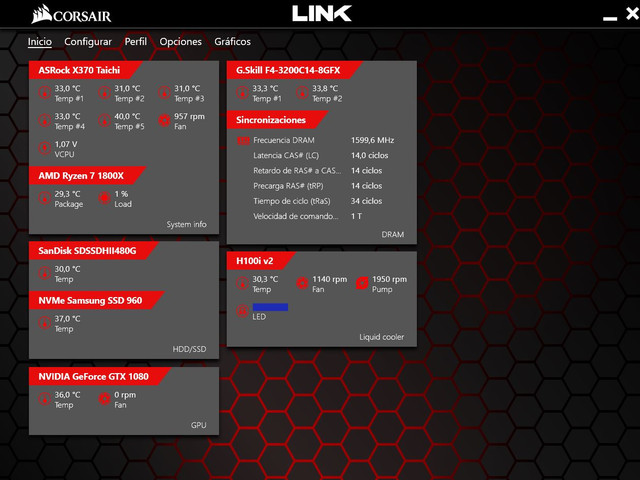Click the G.Skill Temp #2 thermometer icon
The width and height of the screenshot is (640, 480).
coord(302,93)
